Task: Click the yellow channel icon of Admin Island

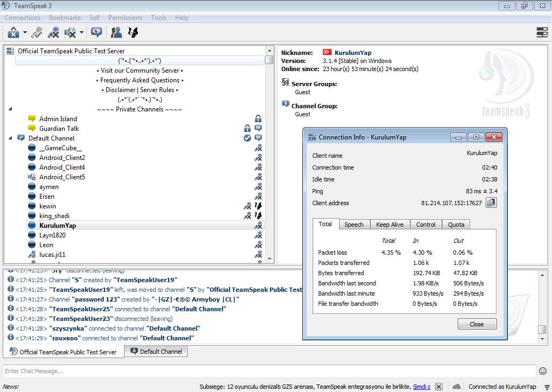Action: [x=32, y=118]
